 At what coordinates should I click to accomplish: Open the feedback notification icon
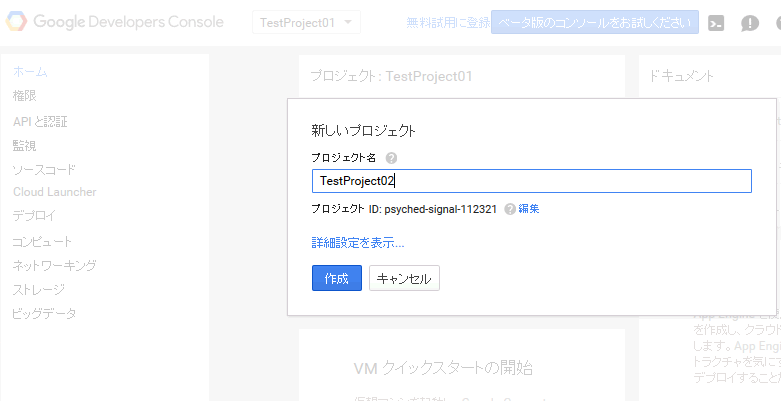click(750, 23)
